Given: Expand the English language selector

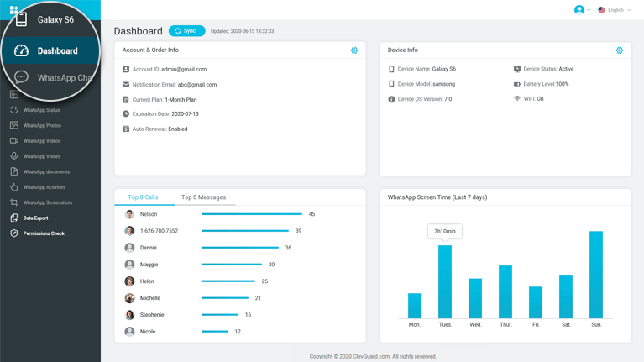Looking at the screenshot, I should 615,10.
